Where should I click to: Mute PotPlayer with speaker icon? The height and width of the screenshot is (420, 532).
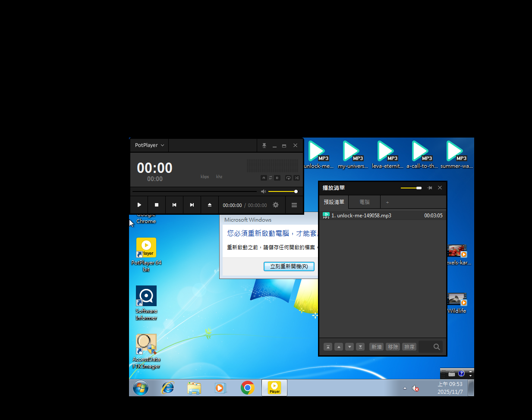tap(263, 191)
